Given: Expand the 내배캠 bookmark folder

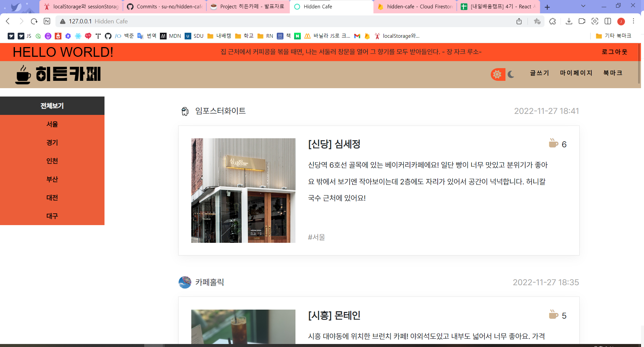Looking at the screenshot, I should 219,36.
